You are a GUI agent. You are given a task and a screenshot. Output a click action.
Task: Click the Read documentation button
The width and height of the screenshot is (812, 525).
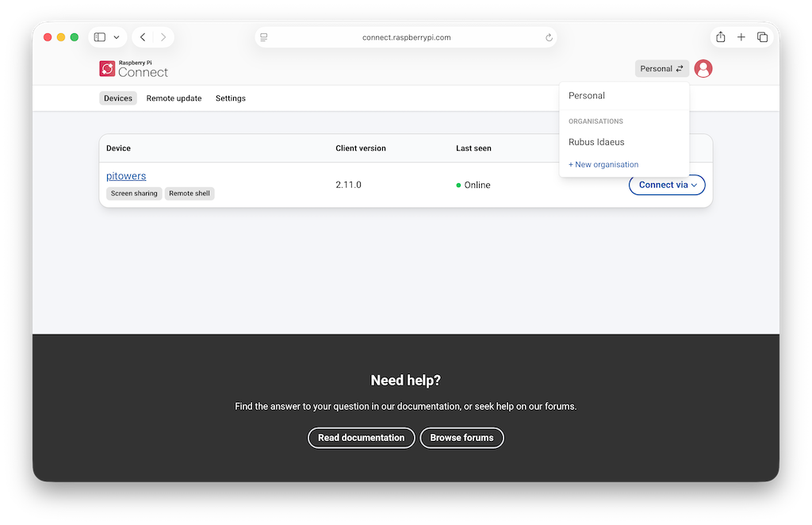362,438
